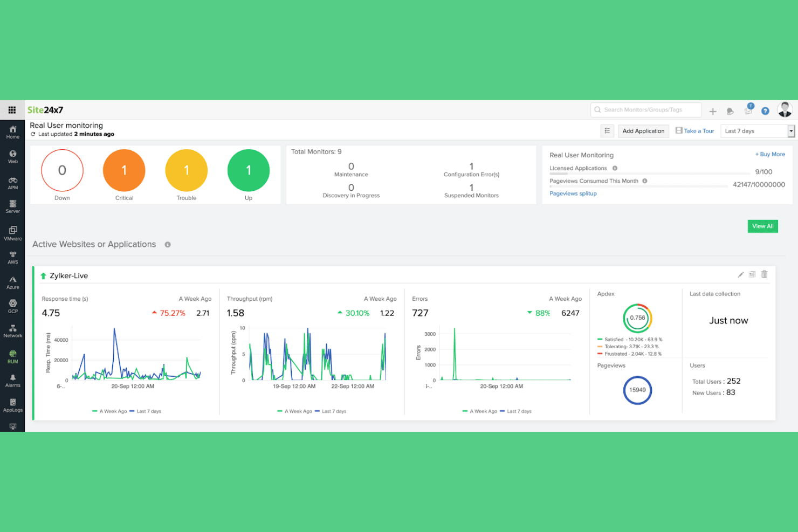Open the Server monitoring section
Screen dimensions: 798x532
pyautogui.click(x=12, y=206)
